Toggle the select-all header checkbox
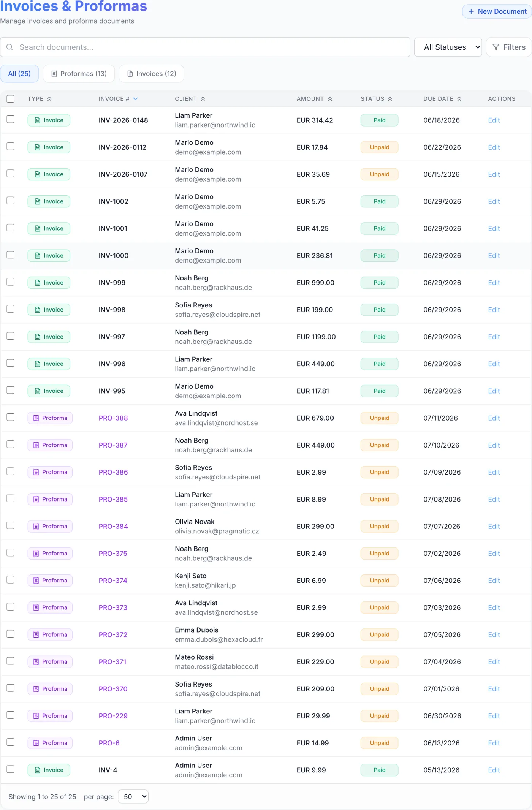This screenshot has height=810, width=532. (x=11, y=99)
